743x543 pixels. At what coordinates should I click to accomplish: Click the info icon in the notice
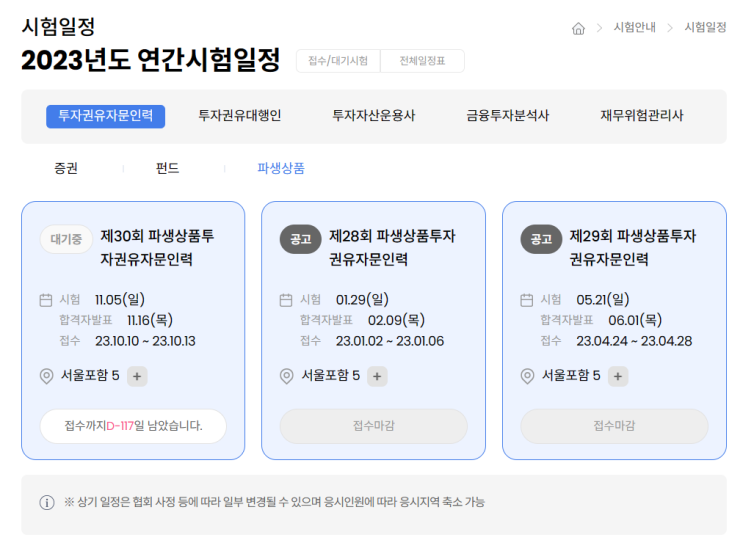click(47, 502)
